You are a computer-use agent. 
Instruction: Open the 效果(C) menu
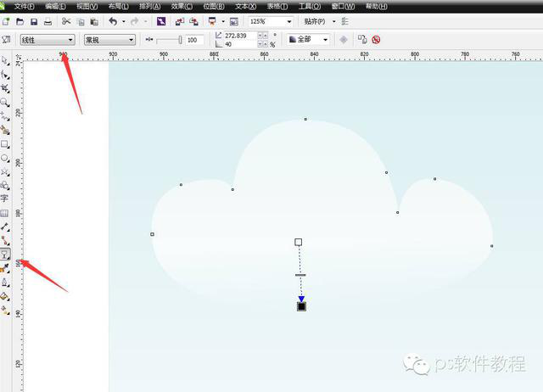click(x=182, y=6)
